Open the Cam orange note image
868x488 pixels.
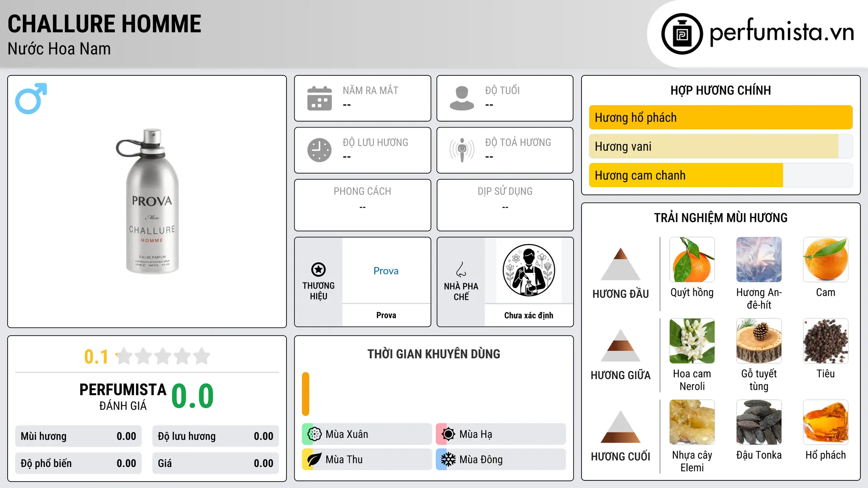click(826, 260)
